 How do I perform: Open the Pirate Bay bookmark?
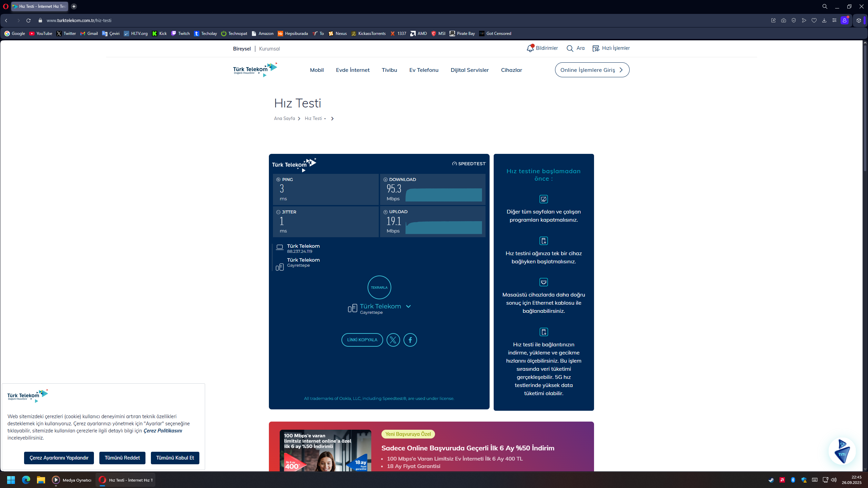point(462,34)
